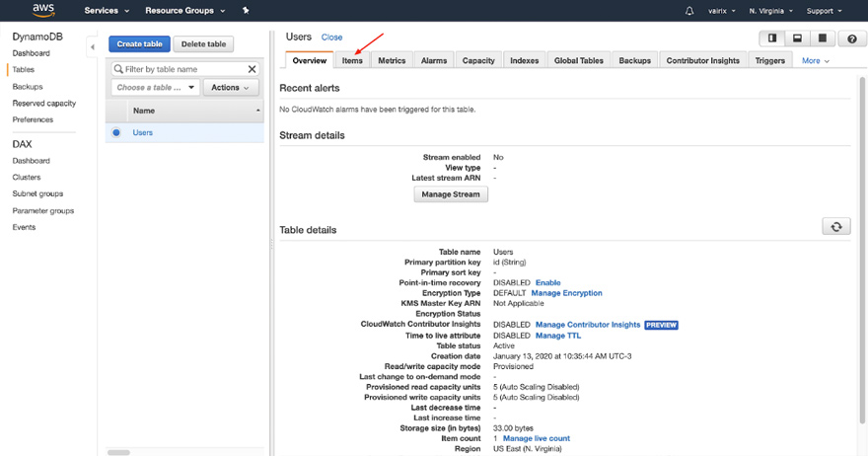868x456 pixels.
Task: Go to DAX Dashboard in sidebar
Action: (31, 161)
